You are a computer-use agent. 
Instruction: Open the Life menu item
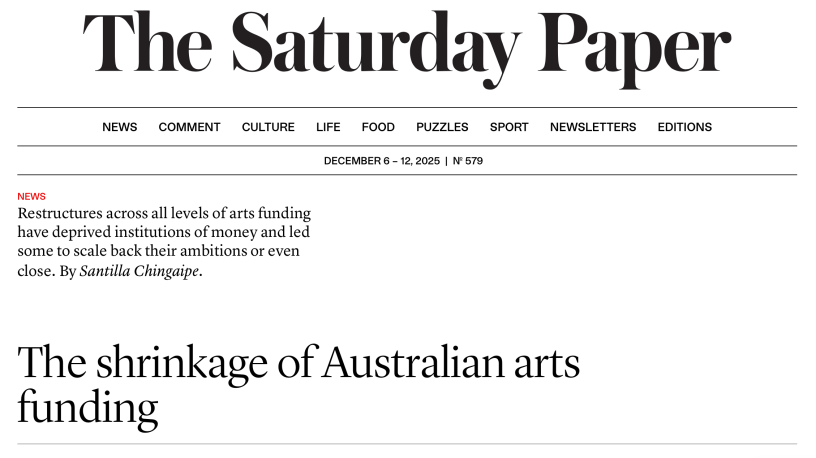(328, 127)
